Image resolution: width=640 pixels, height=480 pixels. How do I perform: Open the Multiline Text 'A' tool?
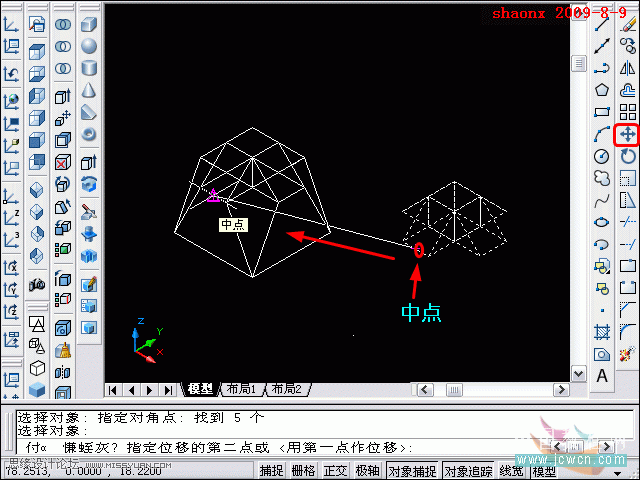pos(602,376)
